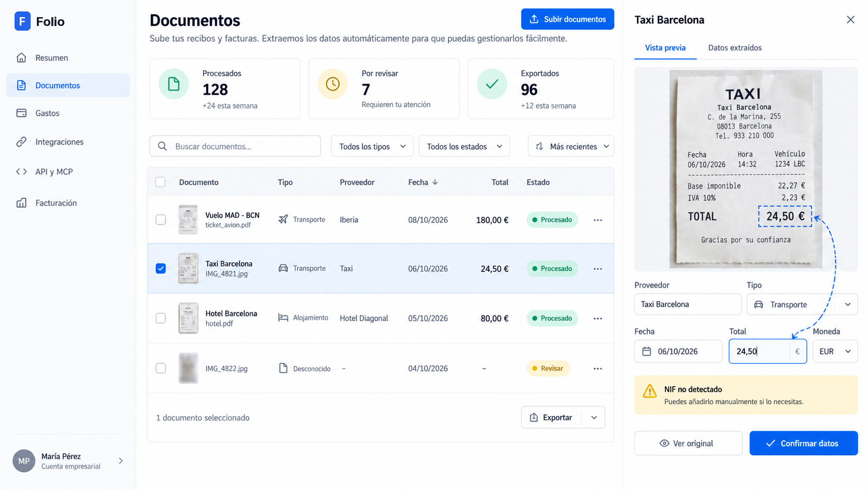Image resolution: width=868 pixels, height=489 pixels.
Task: Go to Documentos in sidebar
Action: (68, 85)
